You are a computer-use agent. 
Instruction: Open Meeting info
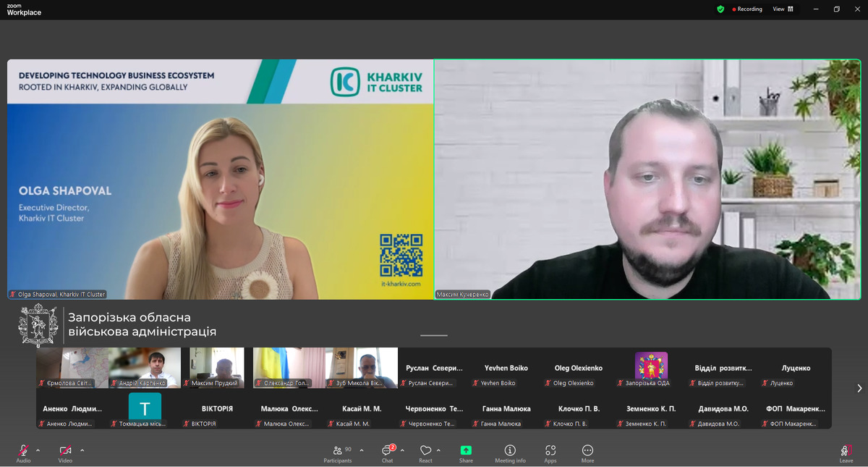tap(510, 453)
